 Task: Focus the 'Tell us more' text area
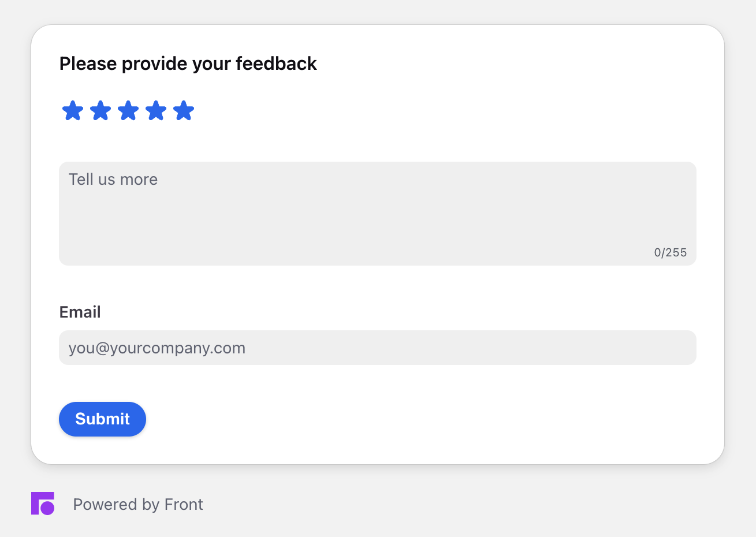click(x=378, y=214)
